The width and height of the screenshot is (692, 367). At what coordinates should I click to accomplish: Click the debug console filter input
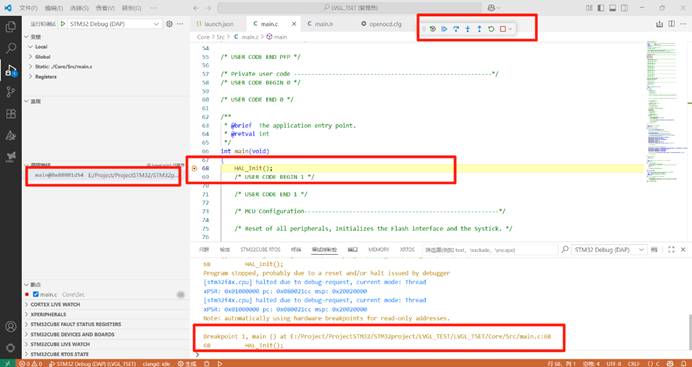point(489,250)
